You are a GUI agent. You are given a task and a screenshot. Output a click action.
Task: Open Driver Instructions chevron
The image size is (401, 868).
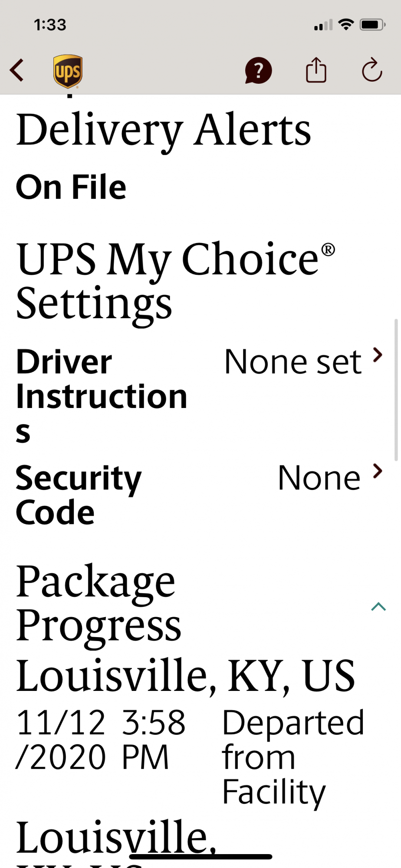click(x=378, y=355)
